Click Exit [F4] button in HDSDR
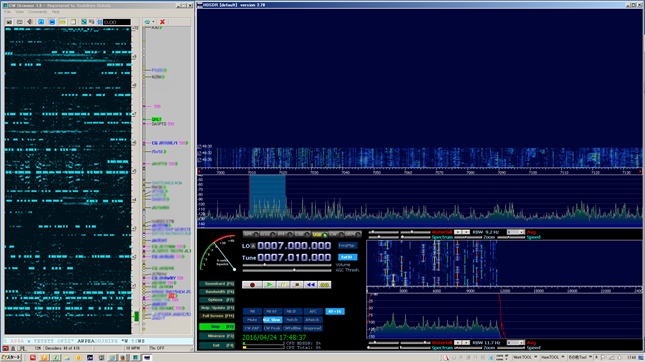Image resolution: width=645 pixels, height=362 pixels. [x=217, y=346]
